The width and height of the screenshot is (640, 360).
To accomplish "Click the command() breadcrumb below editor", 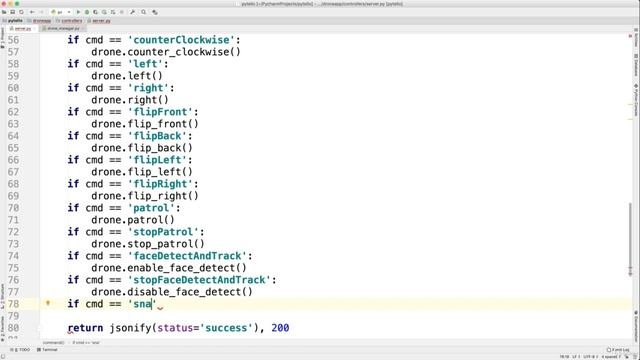I will (x=53, y=343).
